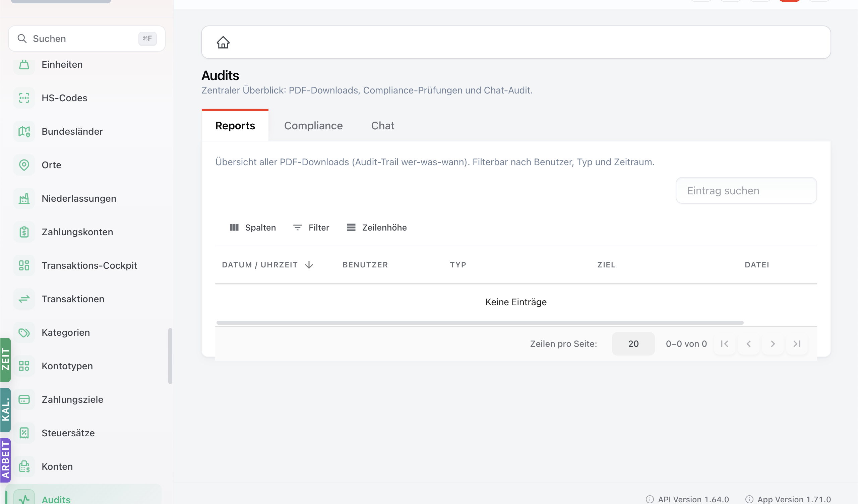
Task: Sort by Datum / Uhrzeit arrow
Action: click(309, 265)
